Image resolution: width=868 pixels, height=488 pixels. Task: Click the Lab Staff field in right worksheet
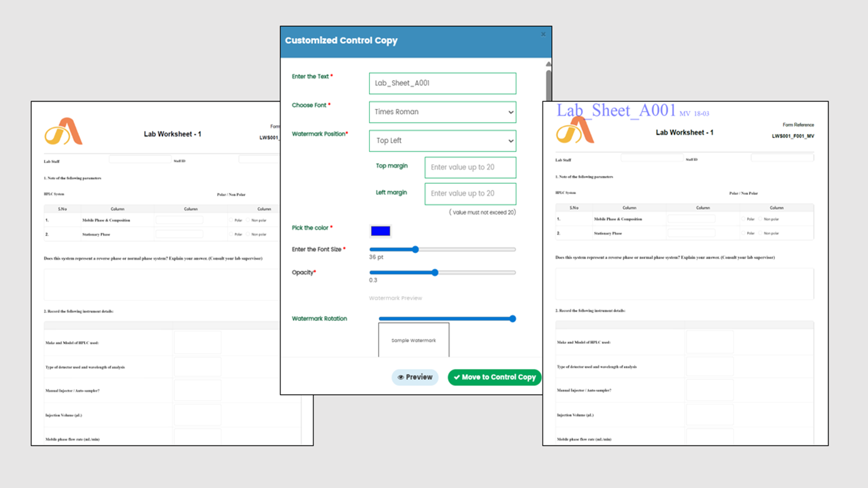point(652,158)
